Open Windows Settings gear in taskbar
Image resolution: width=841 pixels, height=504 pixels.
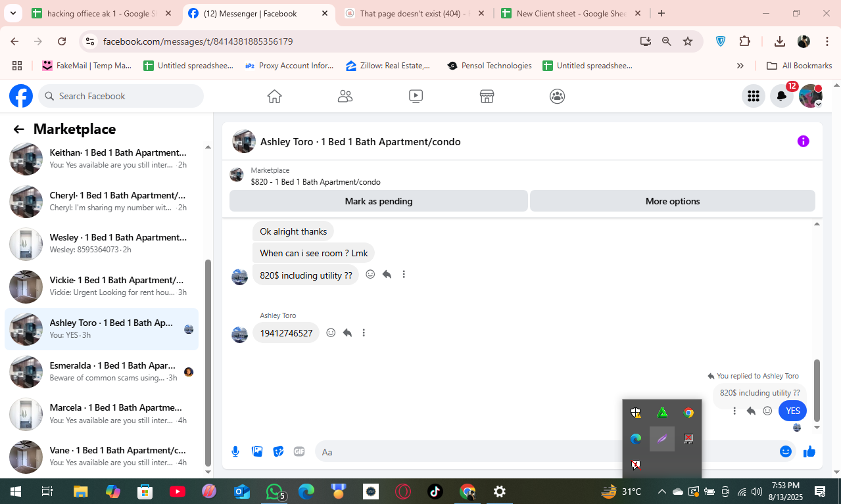500,492
